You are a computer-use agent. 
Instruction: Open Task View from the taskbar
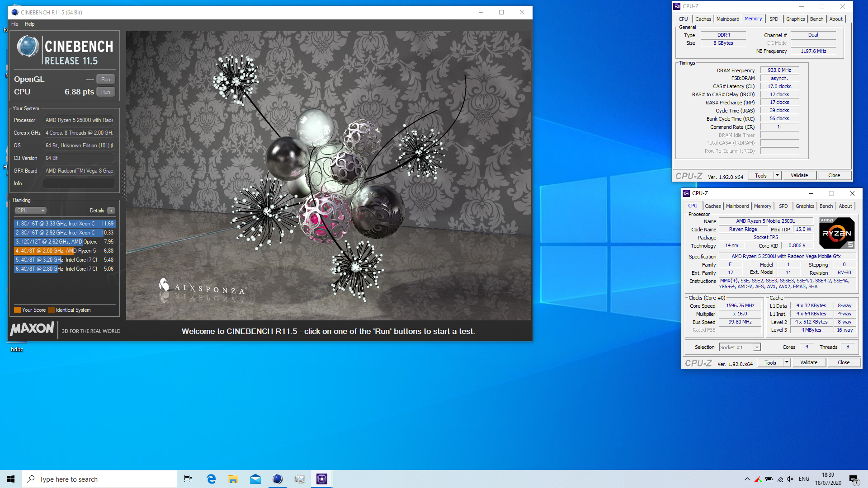coord(188,479)
